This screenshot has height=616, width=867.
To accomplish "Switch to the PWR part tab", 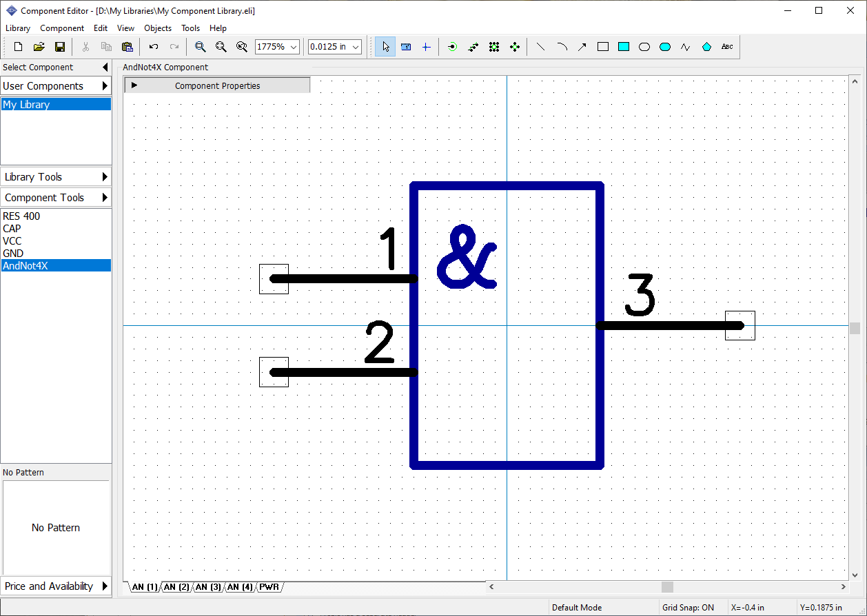I will click(269, 587).
